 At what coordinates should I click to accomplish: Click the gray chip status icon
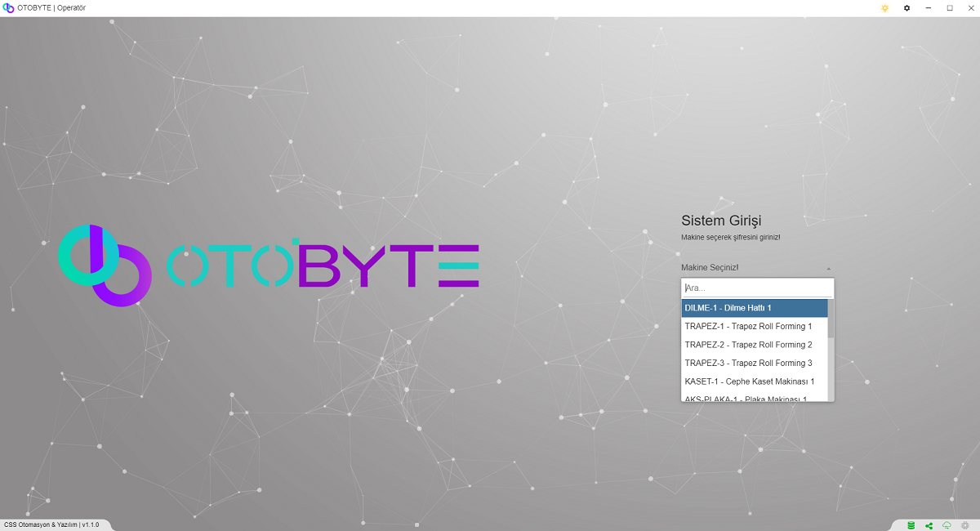[x=965, y=524]
